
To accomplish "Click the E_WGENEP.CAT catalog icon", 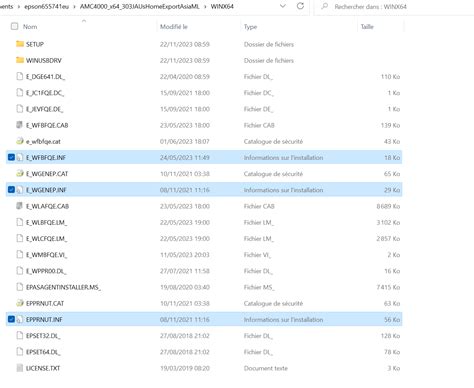I will [20, 173].
